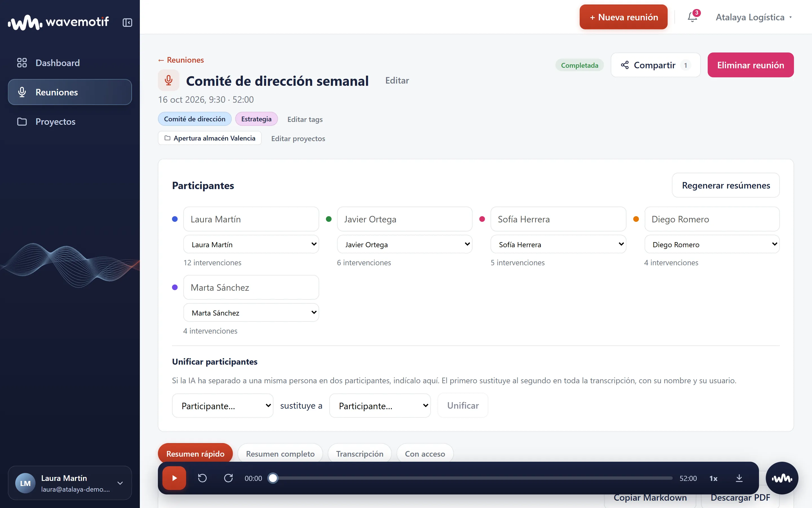Open the first Participante… unify dropdown
Image resolution: width=812 pixels, height=508 pixels.
coord(222,406)
